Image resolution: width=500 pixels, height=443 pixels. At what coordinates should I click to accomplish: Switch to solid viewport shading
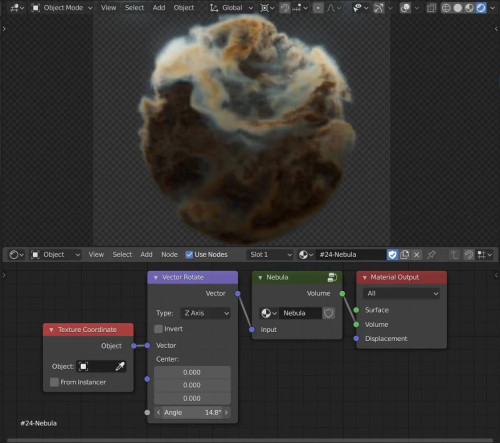[458, 8]
